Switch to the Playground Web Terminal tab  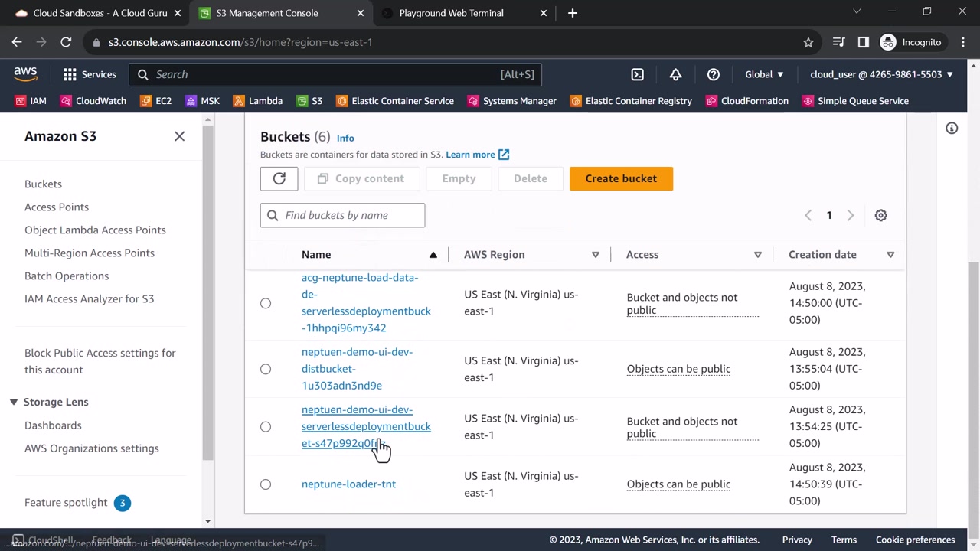451,13
